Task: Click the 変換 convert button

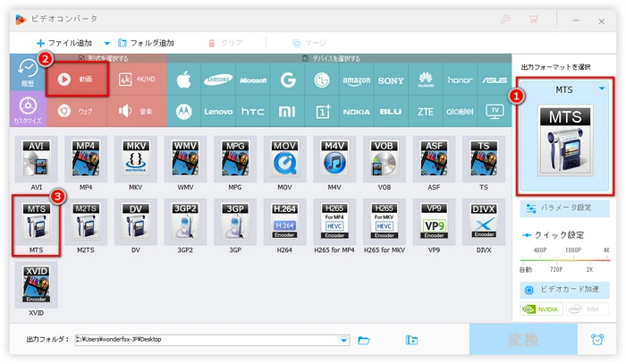Action: click(x=523, y=339)
